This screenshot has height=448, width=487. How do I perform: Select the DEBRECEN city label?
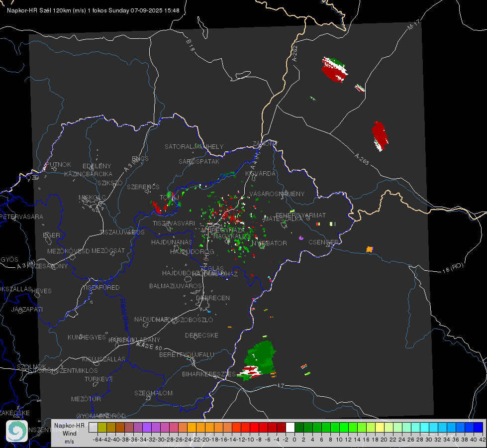pos(213,298)
